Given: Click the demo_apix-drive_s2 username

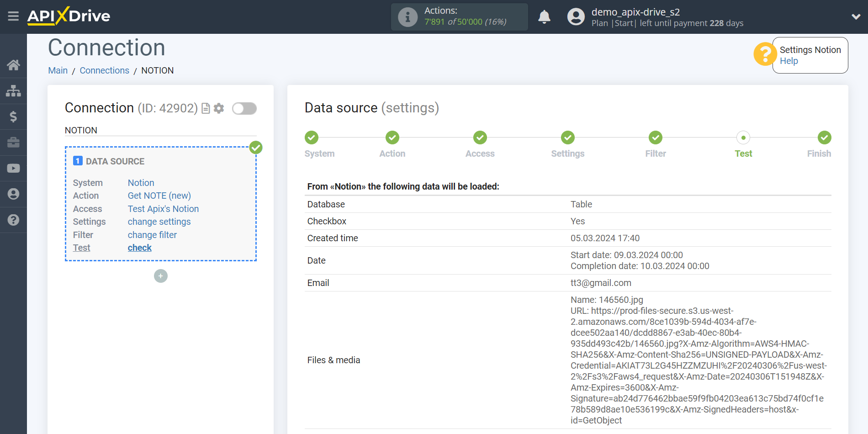Looking at the screenshot, I should click(x=635, y=12).
